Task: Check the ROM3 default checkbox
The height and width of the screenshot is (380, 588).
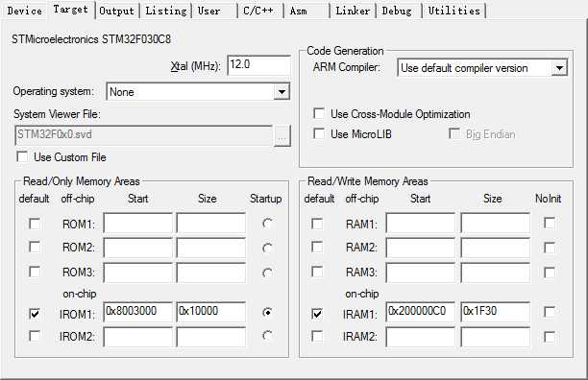Action: point(35,272)
